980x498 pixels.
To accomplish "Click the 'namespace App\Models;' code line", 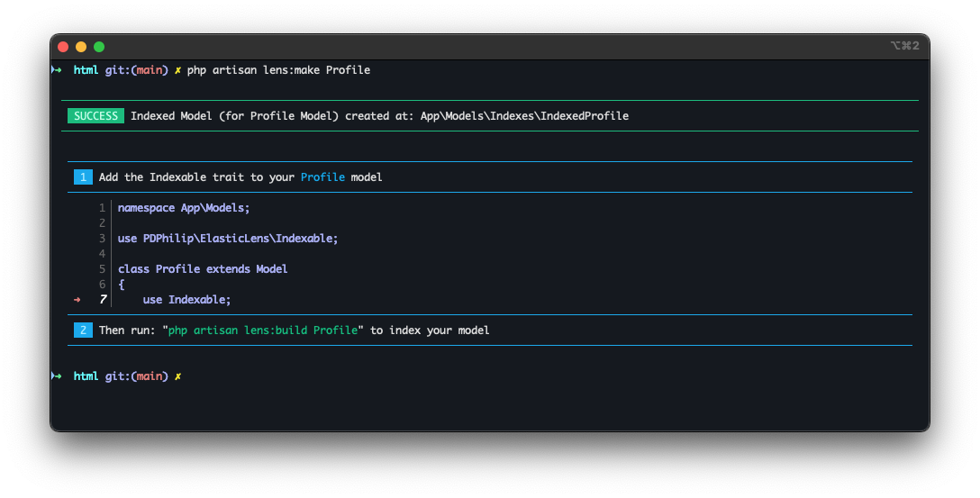I will [x=184, y=208].
